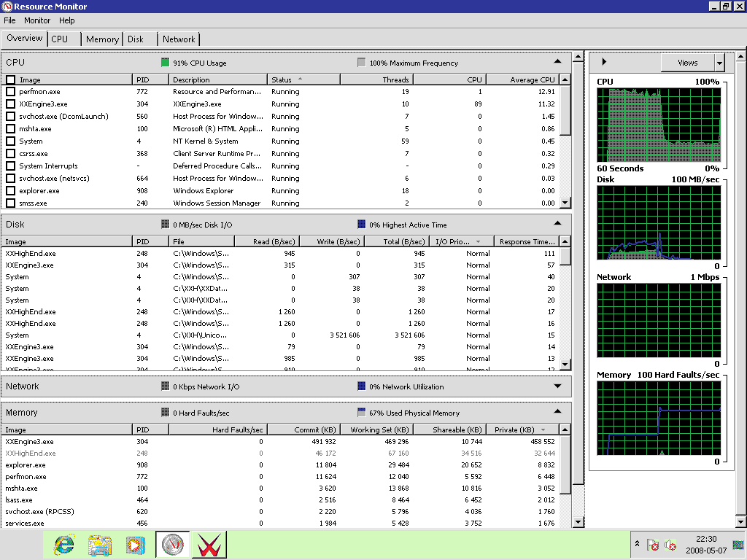
Task: Click the blue Highest Active Time indicator square
Action: coord(362,225)
